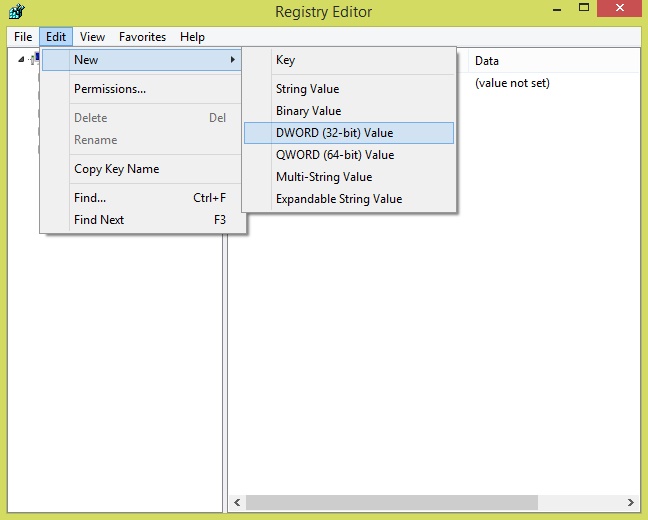Click the horizontal scrollbar right arrow
Viewport: 648px width, 520px height.
(x=631, y=502)
